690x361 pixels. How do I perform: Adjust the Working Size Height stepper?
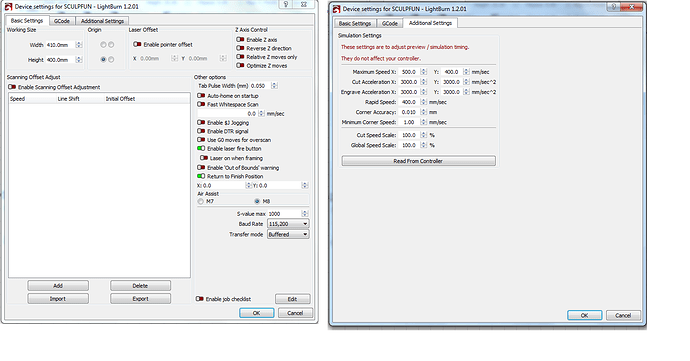coord(79,60)
